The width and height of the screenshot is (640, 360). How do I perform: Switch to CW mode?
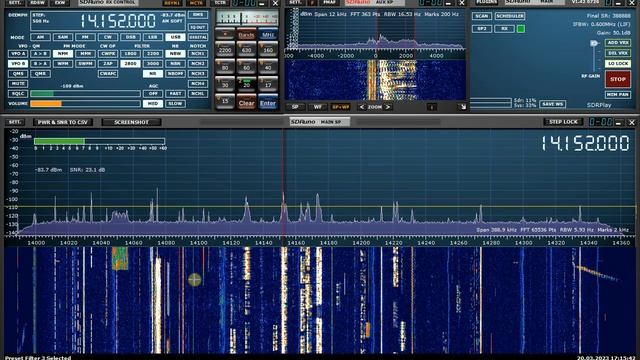tap(108, 37)
